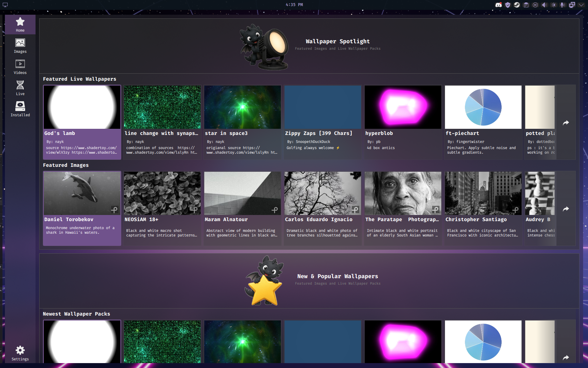Open the ft-piechart featured wallpaper thumbnail
Screen dimensions: 588x368
click(483, 107)
